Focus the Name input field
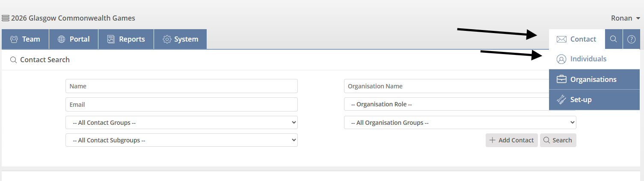644x181 pixels. click(x=181, y=86)
